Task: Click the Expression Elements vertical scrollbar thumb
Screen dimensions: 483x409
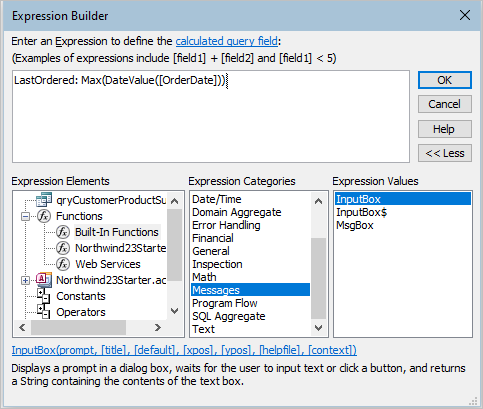Action: 174,245
